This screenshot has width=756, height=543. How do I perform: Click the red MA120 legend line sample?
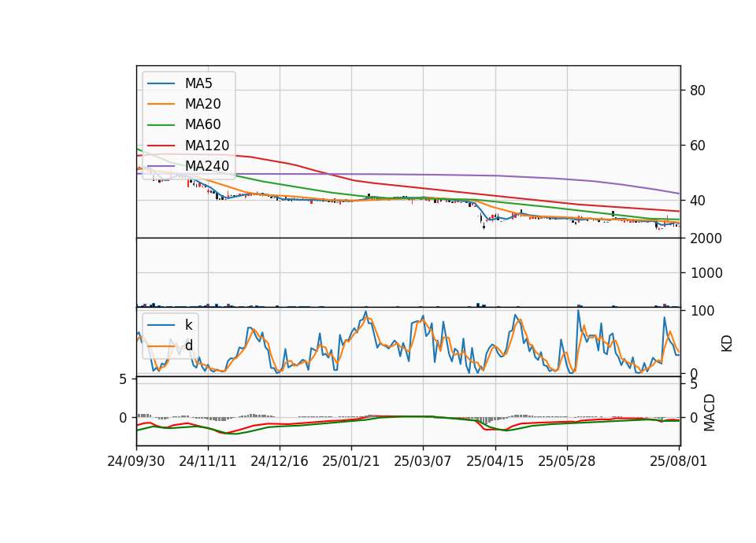[161, 146]
